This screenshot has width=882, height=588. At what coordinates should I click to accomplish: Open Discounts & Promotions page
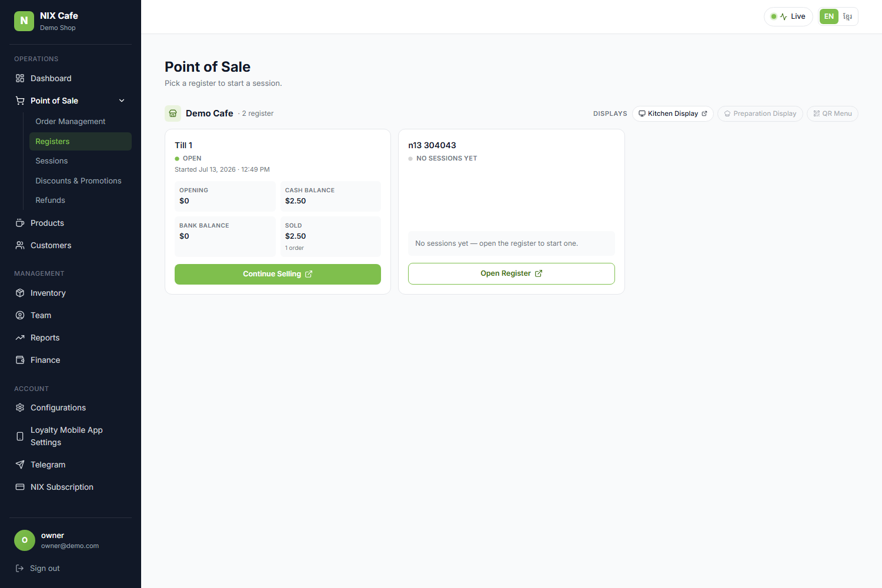pyautogui.click(x=78, y=181)
